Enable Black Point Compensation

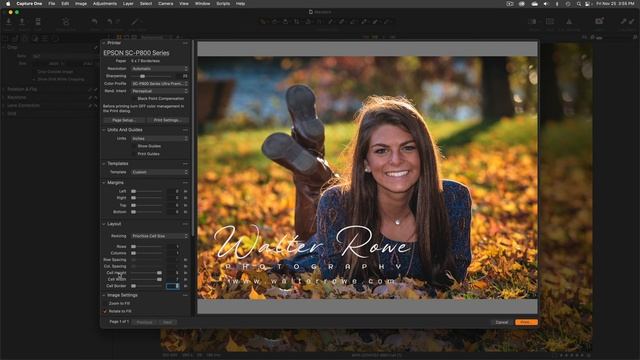pos(134,99)
